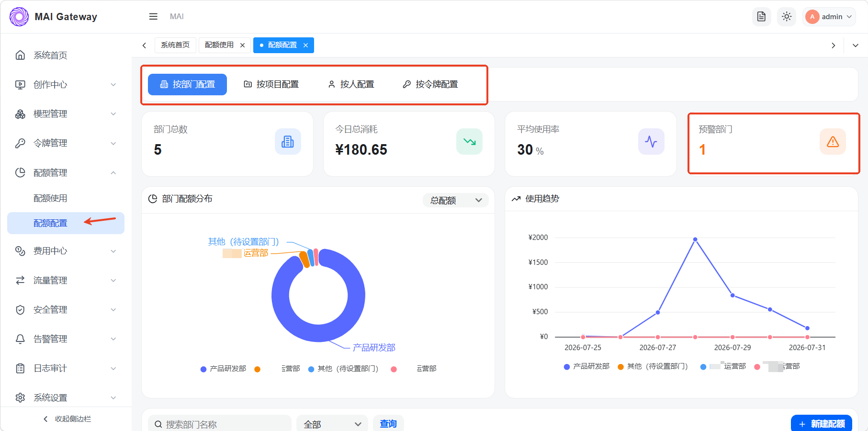Click into the 搜索部门名称 search field
The height and width of the screenshot is (431, 868).
[x=220, y=424]
